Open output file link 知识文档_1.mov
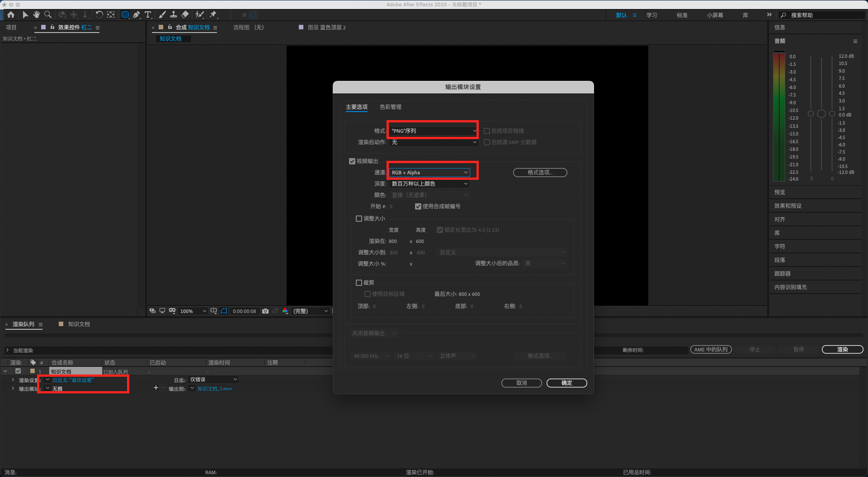Image resolution: width=868 pixels, height=477 pixels. (x=215, y=388)
